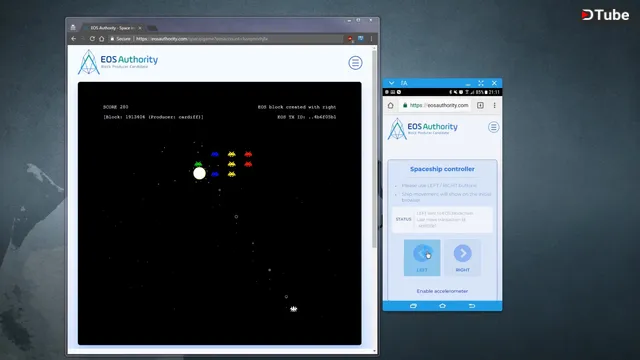Tap the Android home navigation button
640x360 pixels.
[x=442, y=306]
